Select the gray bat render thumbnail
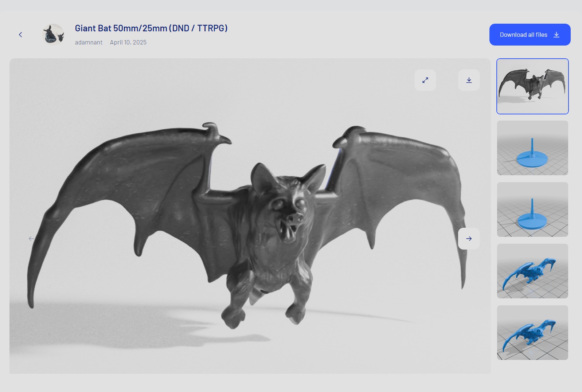 click(x=532, y=86)
